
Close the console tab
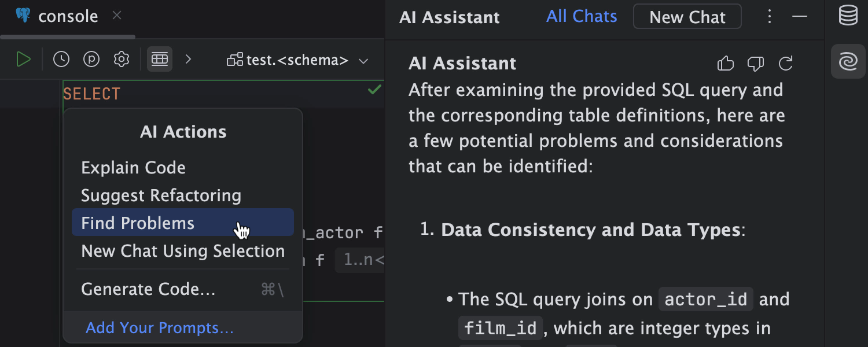(x=117, y=16)
